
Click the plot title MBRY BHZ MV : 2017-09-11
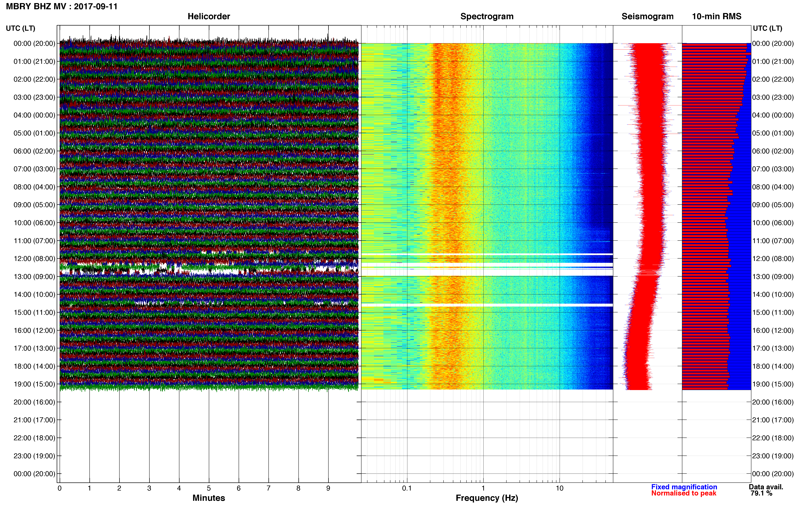[x=62, y=6]
